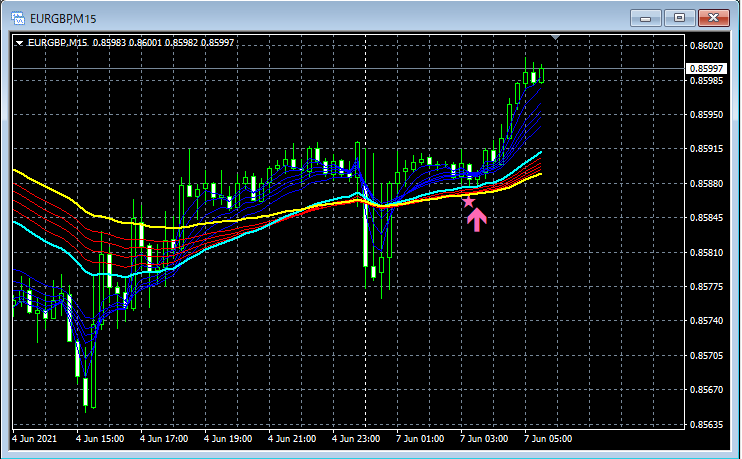Image resolution: width=742 pixels, height=459 pixels.
Task: Click the 4 Jun 15:00 time label
Action: coord(100,439)
